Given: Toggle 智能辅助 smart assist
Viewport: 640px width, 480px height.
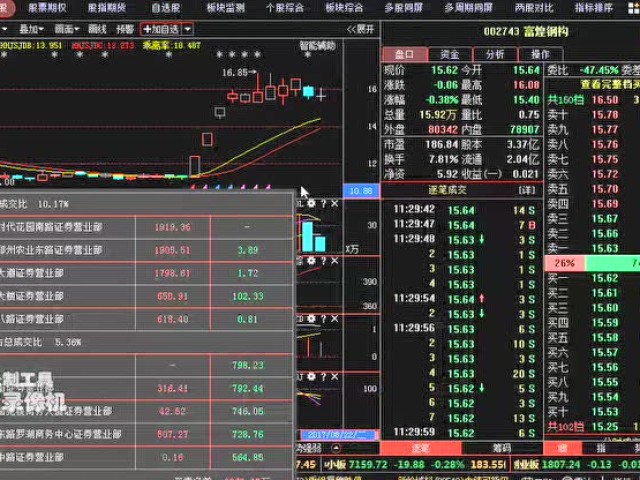Looking at the screenshot, I should [318, 46].
